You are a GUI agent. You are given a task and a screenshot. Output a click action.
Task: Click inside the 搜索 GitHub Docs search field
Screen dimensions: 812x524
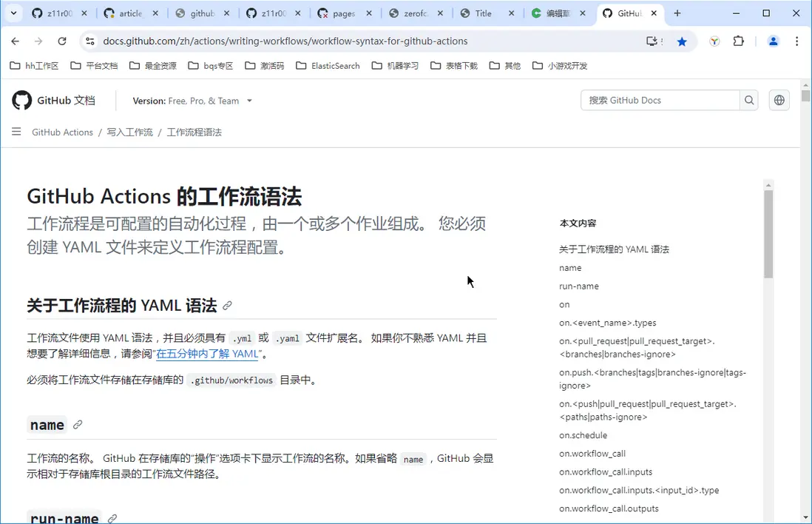[658, 100]
